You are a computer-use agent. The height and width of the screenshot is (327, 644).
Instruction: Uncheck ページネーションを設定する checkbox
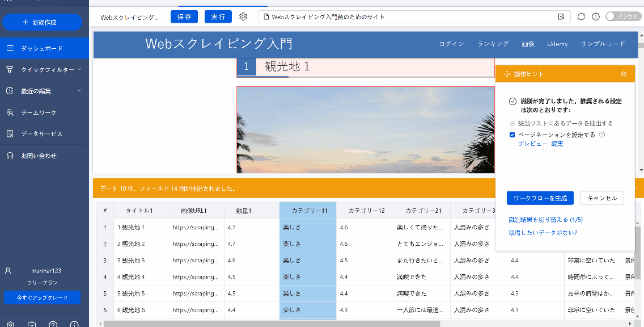[x=512, y=135]
